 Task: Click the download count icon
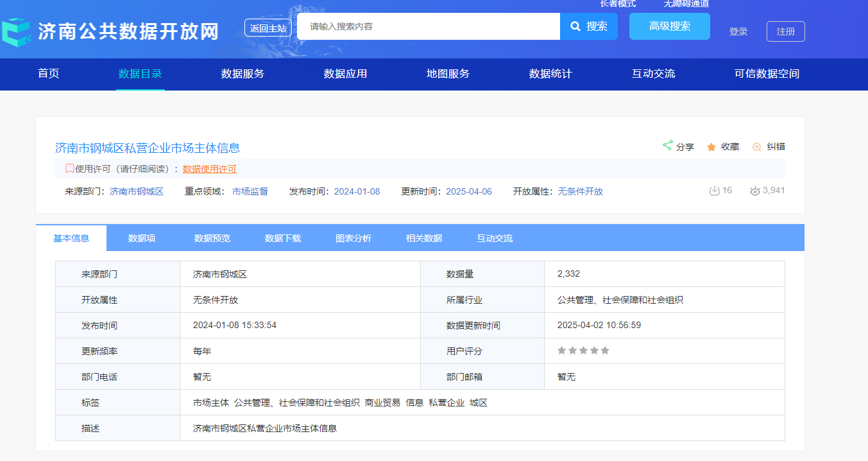pos(715,191)
